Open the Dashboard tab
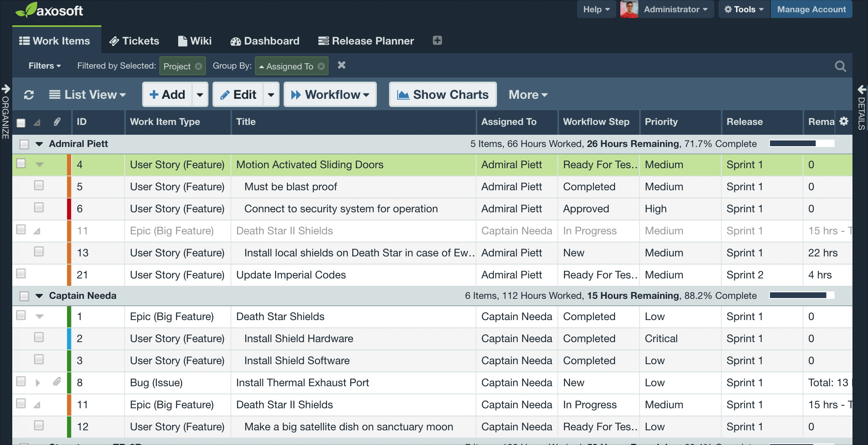Image resolution: width=868 pixels, height=445 pixels. (265, 41)
